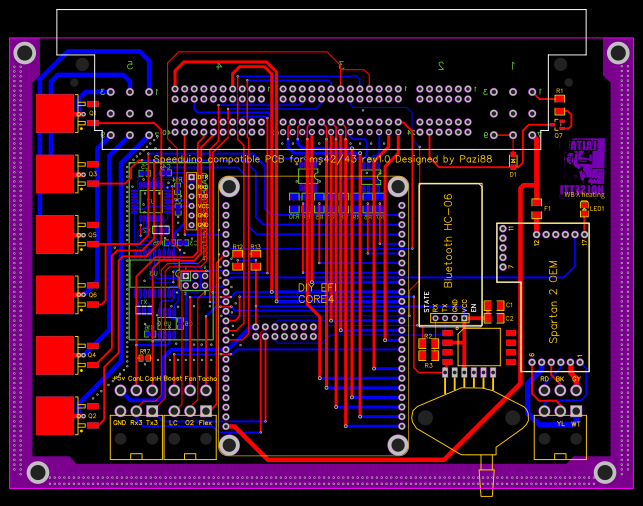Click the Rx3 terminal label
Viewport: 643px width, 506px height.
pos(136,423)
